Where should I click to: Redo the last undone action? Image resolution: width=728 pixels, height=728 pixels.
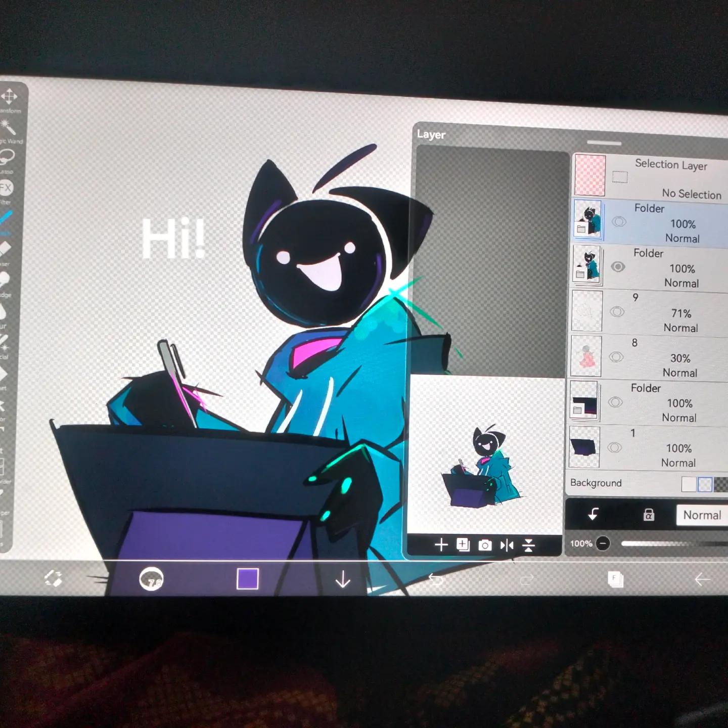coord(526,579)
